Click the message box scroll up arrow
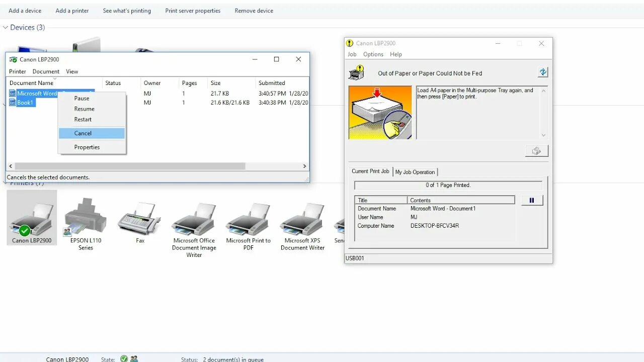 point(543,90)
